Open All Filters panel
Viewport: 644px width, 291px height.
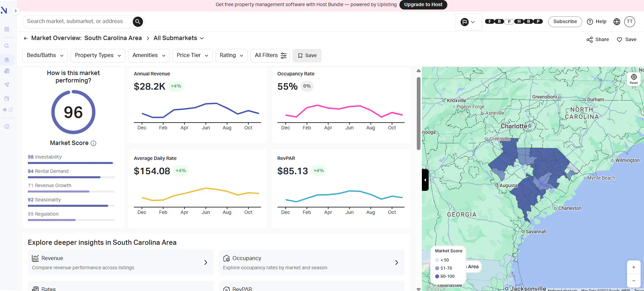(x=270, y=55)
